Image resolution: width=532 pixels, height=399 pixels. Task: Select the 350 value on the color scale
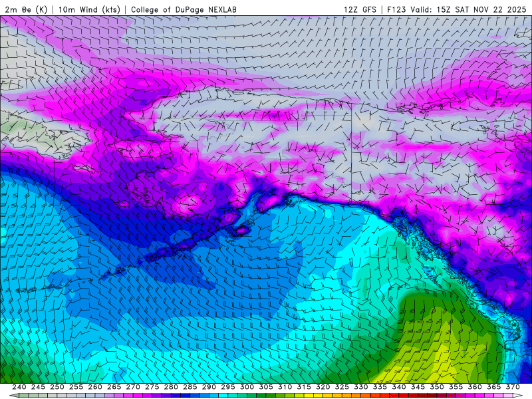437,387
